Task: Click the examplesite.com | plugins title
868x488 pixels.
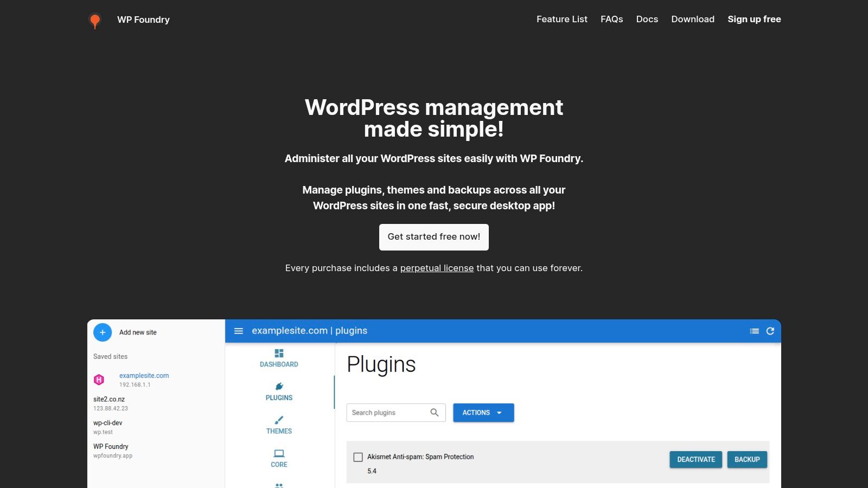Action: point(309,331)
